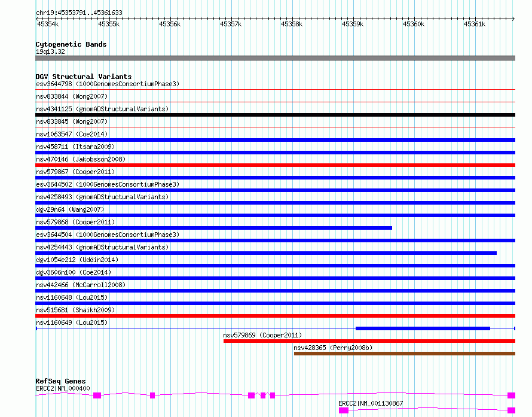Click the leftmost magenta exon of ERCC2|NM_000400
The height and width of the screenshot is (417, 532).
click(97, 395)
